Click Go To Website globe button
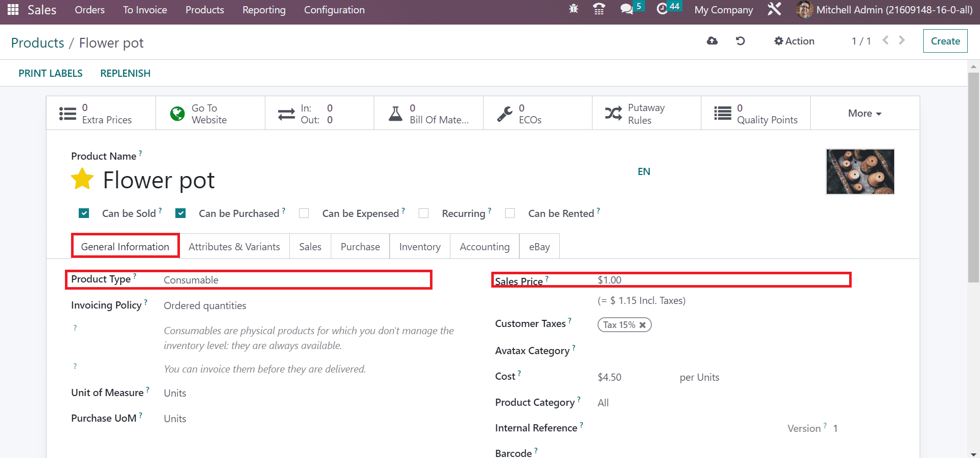The image size is (980, 458). [210, 114]
